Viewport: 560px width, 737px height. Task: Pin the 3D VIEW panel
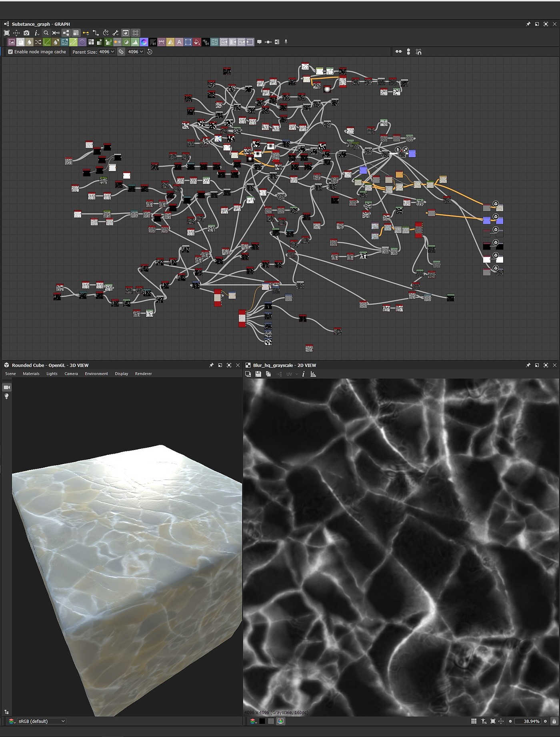tap(211, 365)
